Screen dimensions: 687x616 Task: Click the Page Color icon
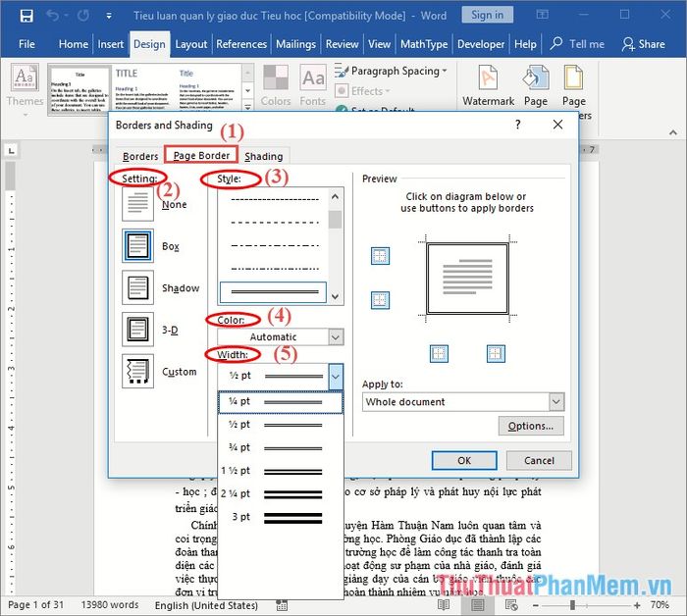536,77
